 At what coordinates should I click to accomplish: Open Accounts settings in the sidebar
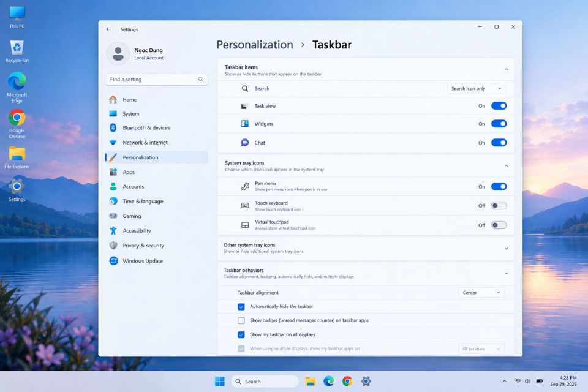[157, 186]
